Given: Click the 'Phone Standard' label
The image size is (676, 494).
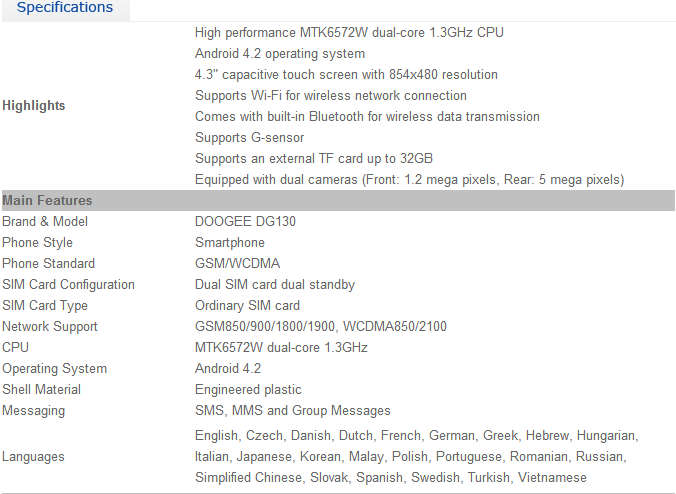Looking at the screenshot, I should click(48, 263).
